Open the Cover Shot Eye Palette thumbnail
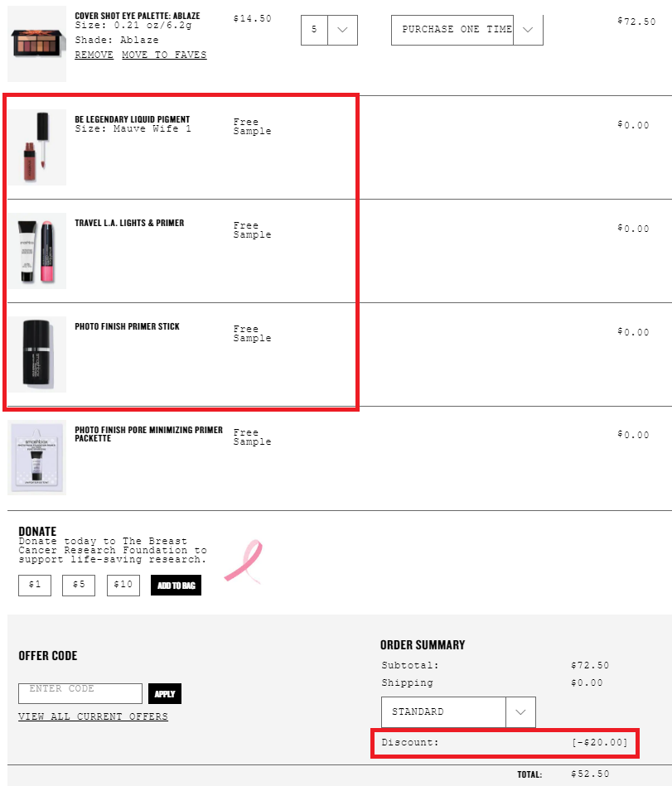672x786 pixels. point(37,44)
